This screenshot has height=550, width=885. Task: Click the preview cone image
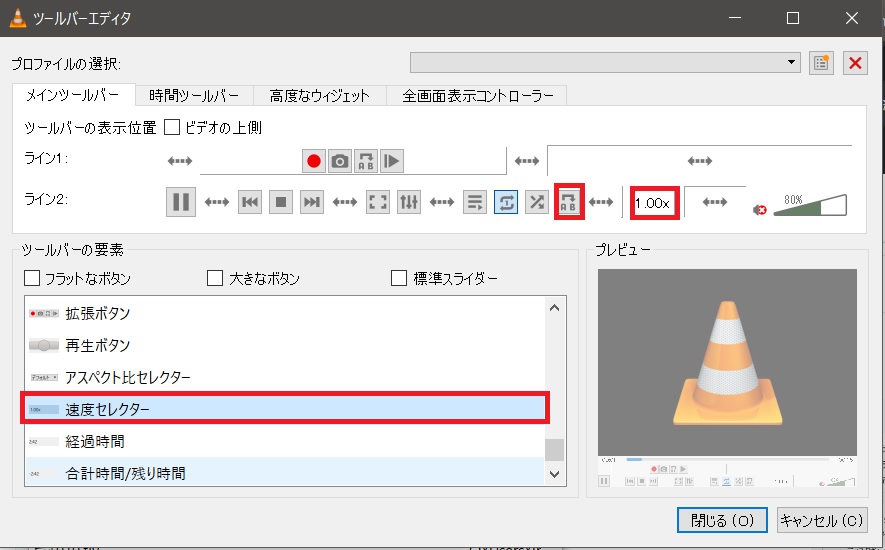(727, 362)
